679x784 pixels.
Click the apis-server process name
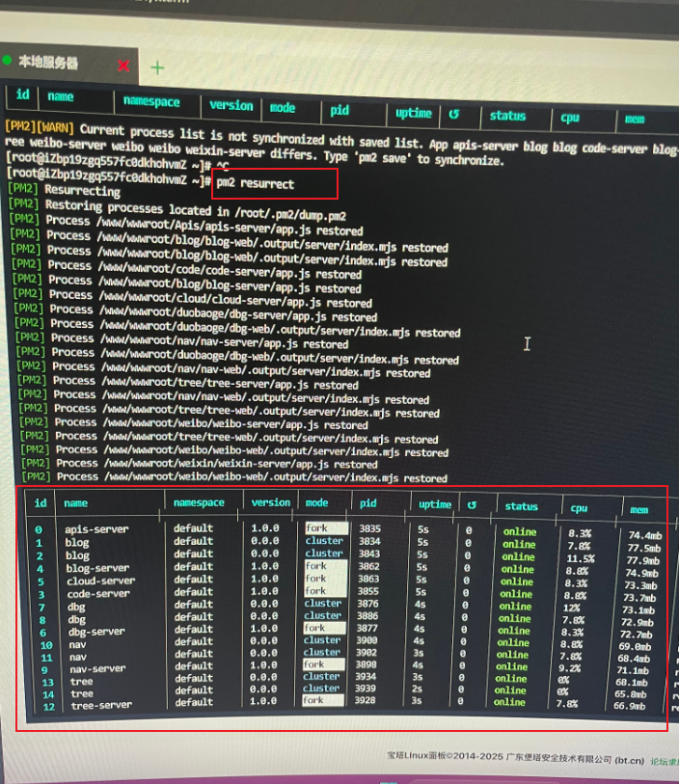click(96, 528)
